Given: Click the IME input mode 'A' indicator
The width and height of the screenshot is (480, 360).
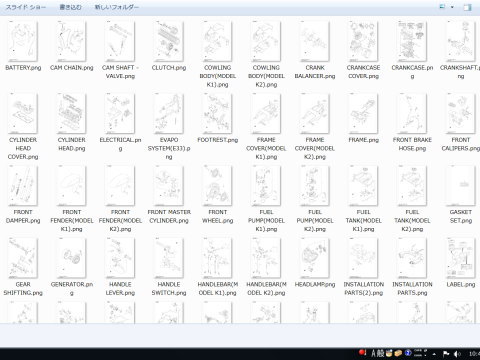Looking at the screenshot, I should pyautogui.click(x=373, y=353).
